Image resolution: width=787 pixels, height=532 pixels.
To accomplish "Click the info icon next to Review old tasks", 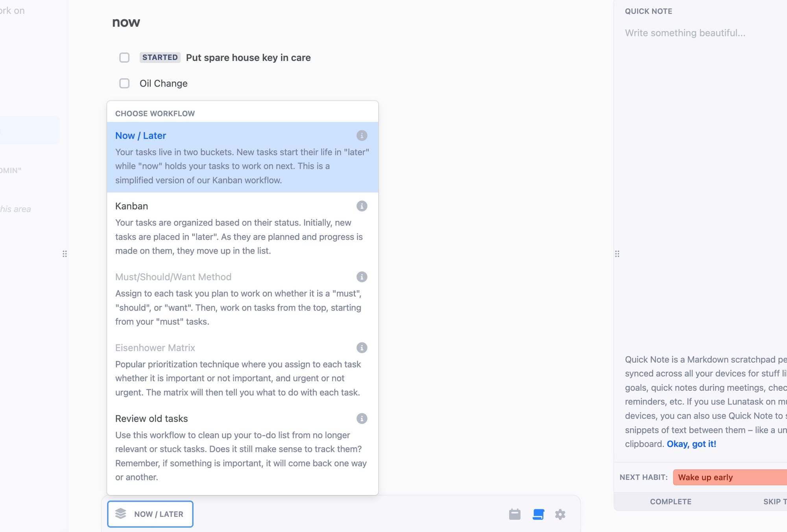I will (x=361, y=418).
